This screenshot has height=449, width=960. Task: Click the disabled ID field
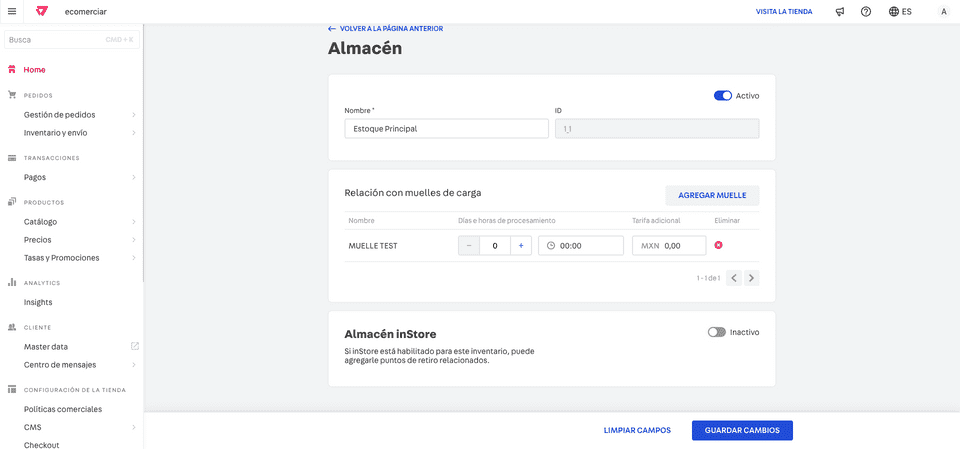click(657, 129)
